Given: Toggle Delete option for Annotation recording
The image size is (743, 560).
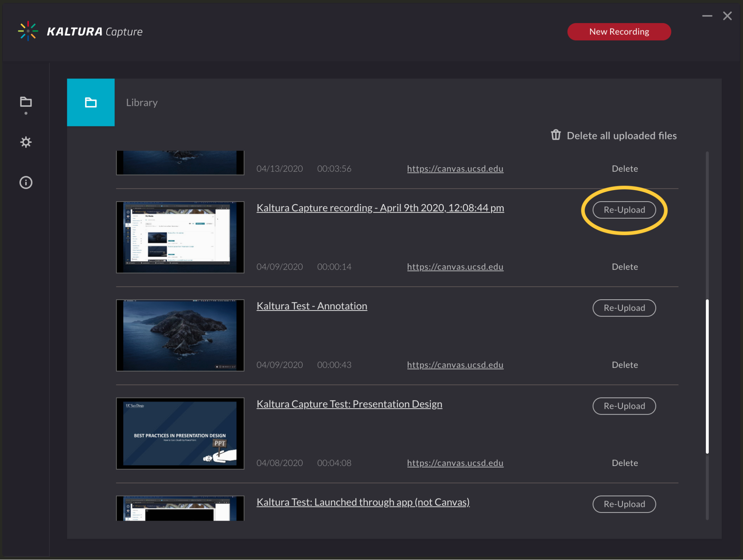Looking at the screenshot, I should (625, 365).
